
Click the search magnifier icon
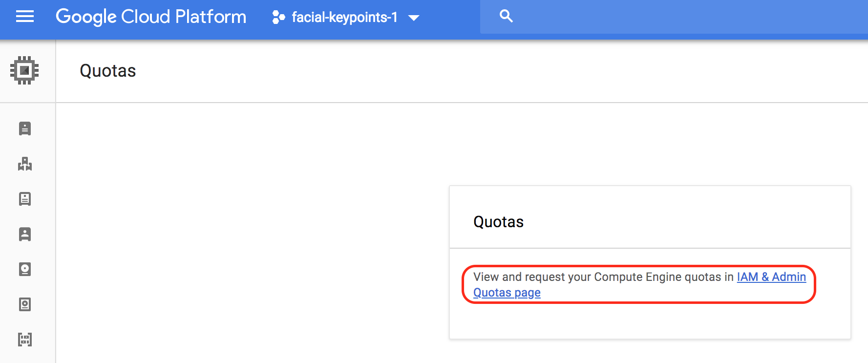506,17
